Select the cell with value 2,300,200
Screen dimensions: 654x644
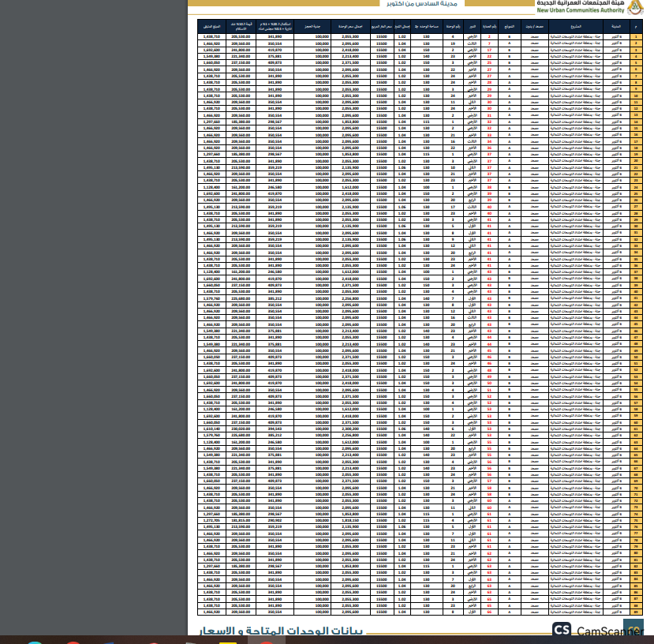350,429
